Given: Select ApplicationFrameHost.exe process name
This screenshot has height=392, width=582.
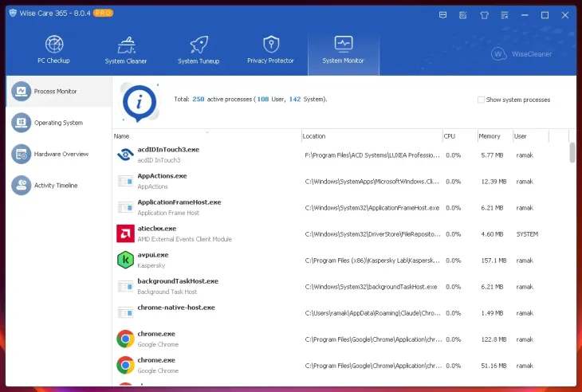Looking at the screenshot, I should point(179,202).
